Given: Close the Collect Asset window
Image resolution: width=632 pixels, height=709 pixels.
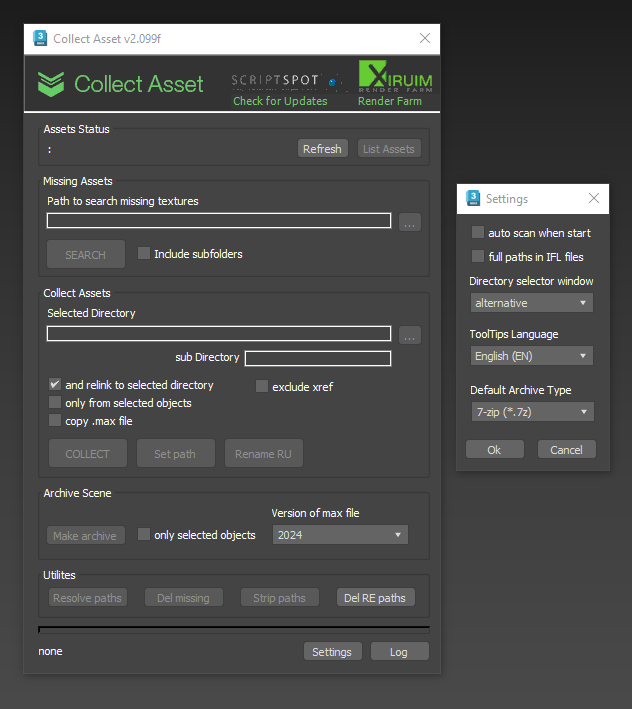Looking at the screenshot, I should 425,38.
